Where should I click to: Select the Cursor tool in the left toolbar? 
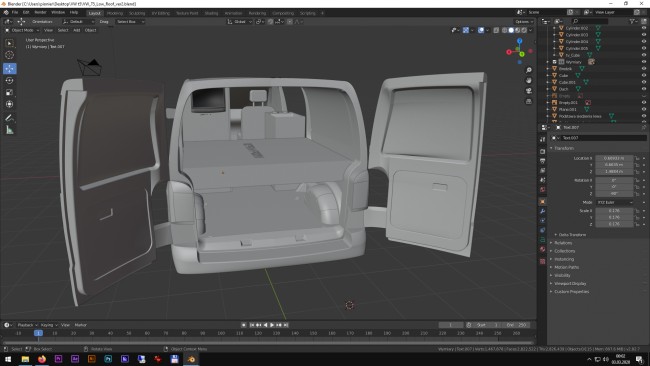(x=10, y=55)
